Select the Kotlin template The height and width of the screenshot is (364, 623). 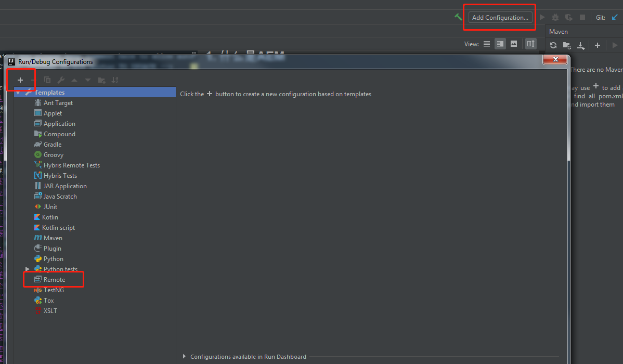(50, 217)
